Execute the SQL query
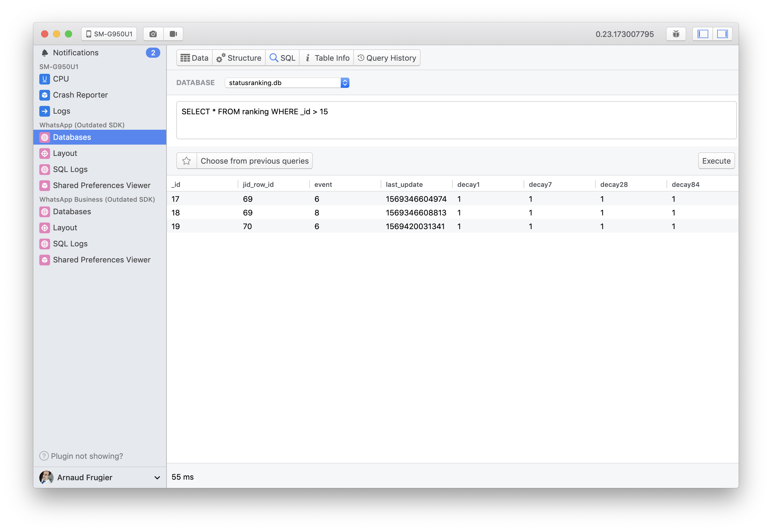 pyautogui.click(x=716, y=161)
